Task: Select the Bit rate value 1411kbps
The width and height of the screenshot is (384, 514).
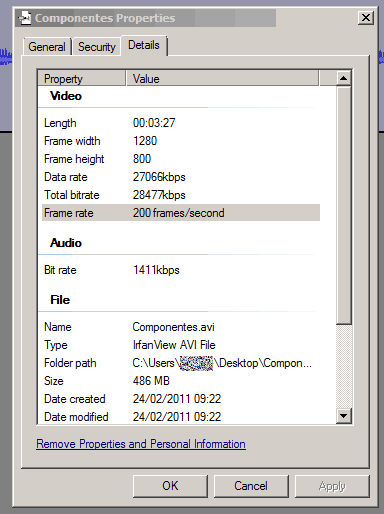Action: tap(156, 270)
